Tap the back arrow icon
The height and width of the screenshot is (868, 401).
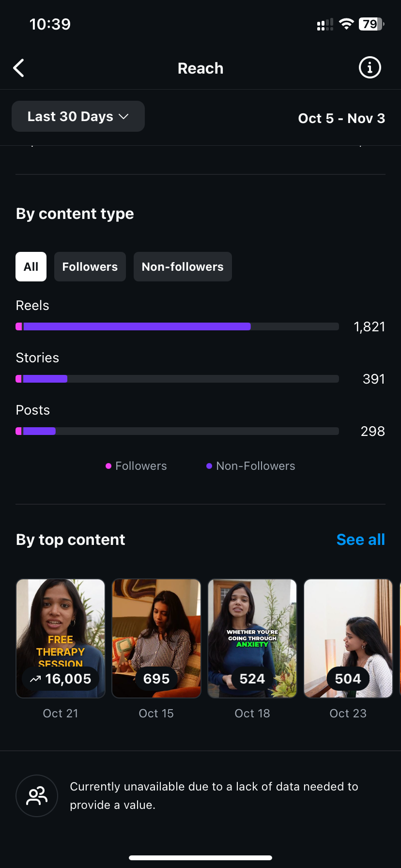(19, 68)
